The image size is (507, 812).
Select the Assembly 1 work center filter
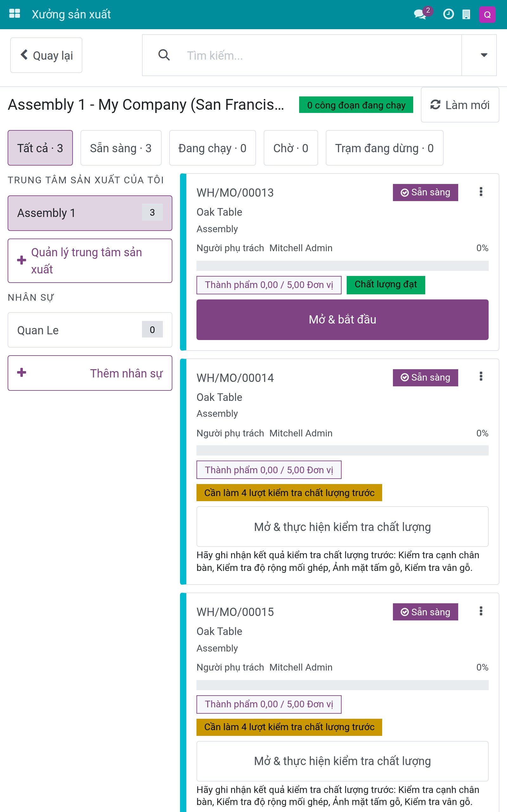coord(90,213)
